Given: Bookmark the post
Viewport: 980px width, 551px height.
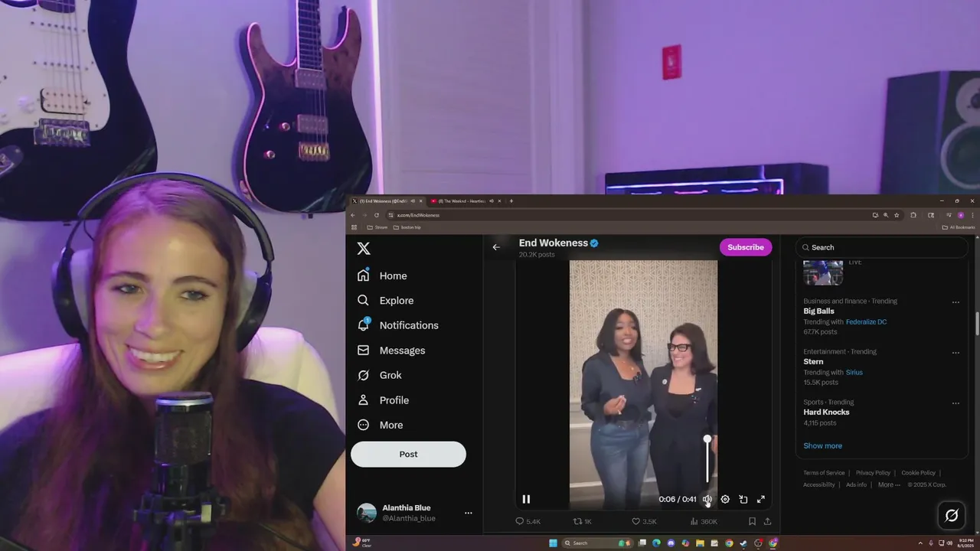Looking at the screenshot, I should point(752,521).
